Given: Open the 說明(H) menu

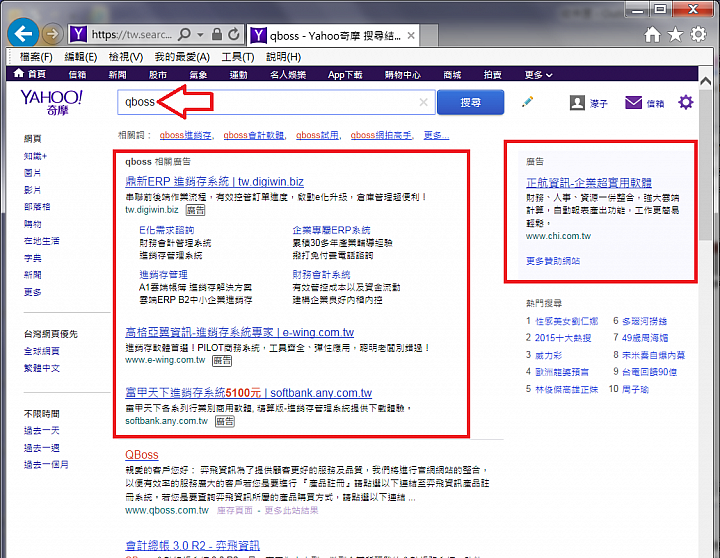Looking at the screenshot, I should coord(283,57).
